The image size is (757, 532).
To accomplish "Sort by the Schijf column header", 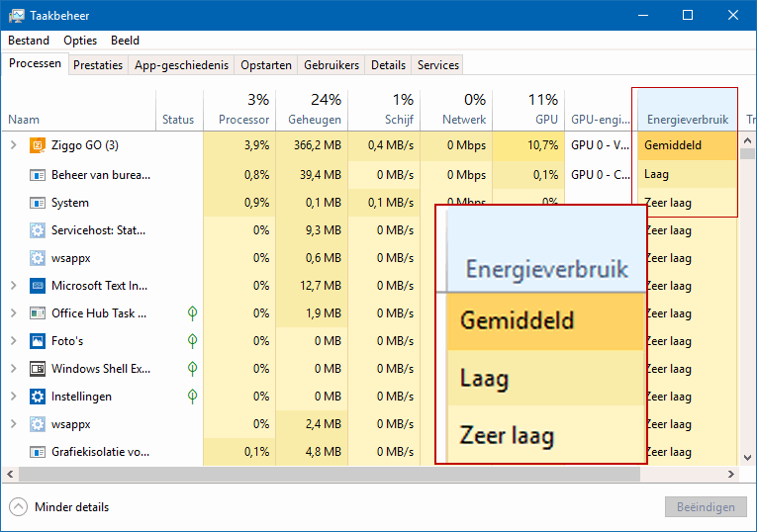I will coord(384,111).
